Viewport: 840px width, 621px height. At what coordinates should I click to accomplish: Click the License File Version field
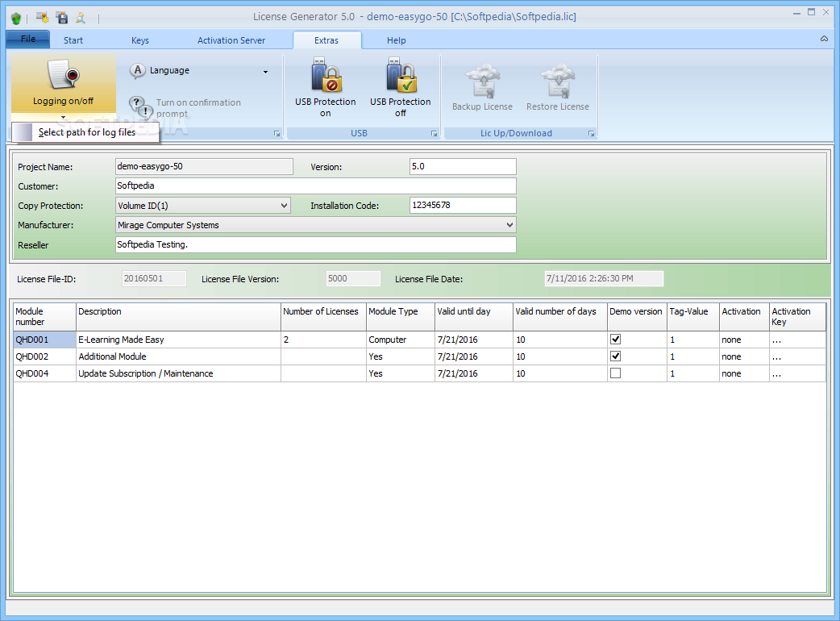tap(354, 278)
